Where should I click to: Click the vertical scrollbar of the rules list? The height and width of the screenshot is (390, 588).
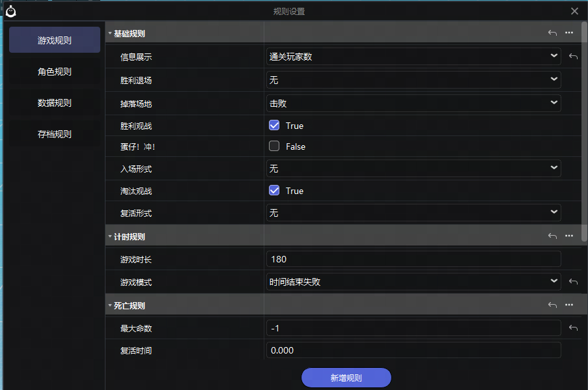tap(584, 130)
